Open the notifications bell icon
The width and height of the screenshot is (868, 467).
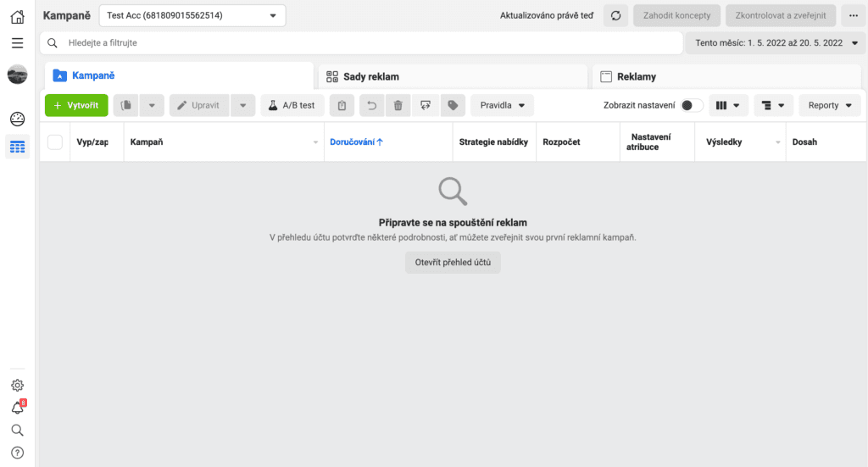pos(17,408)
